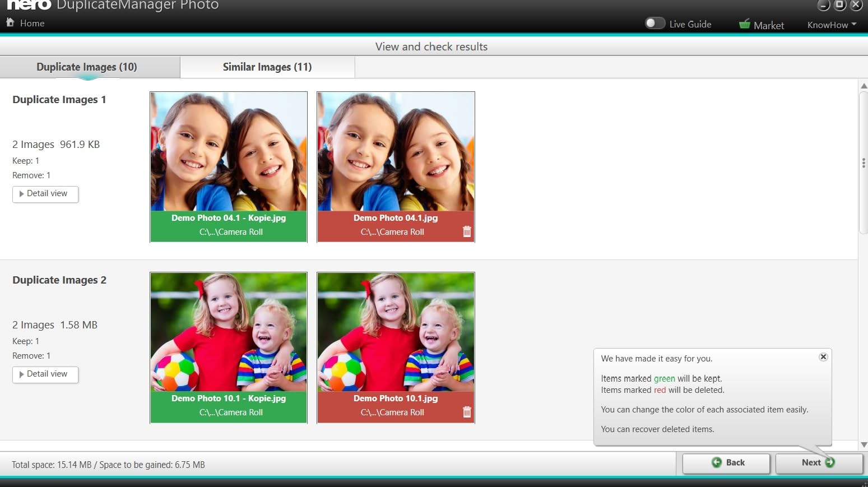Viewport: 868px width, 487px height.
Task: Click the green arrow on Back
Action: 717,462
